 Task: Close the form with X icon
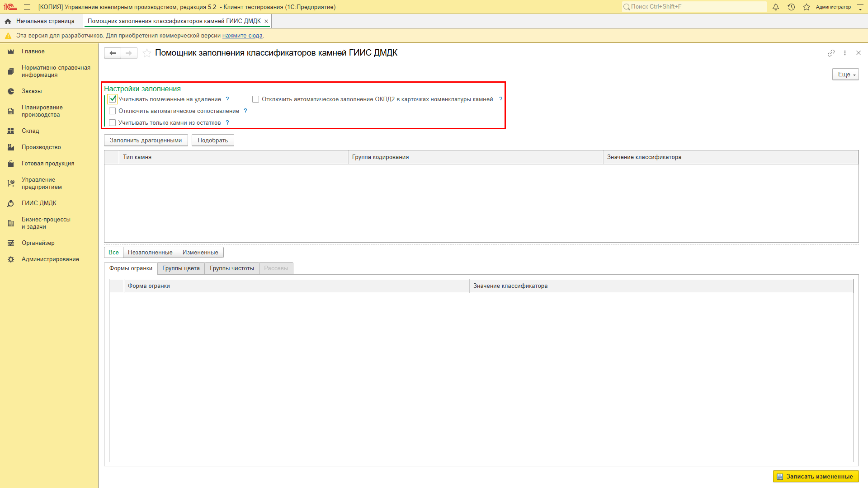coord(859,53)
